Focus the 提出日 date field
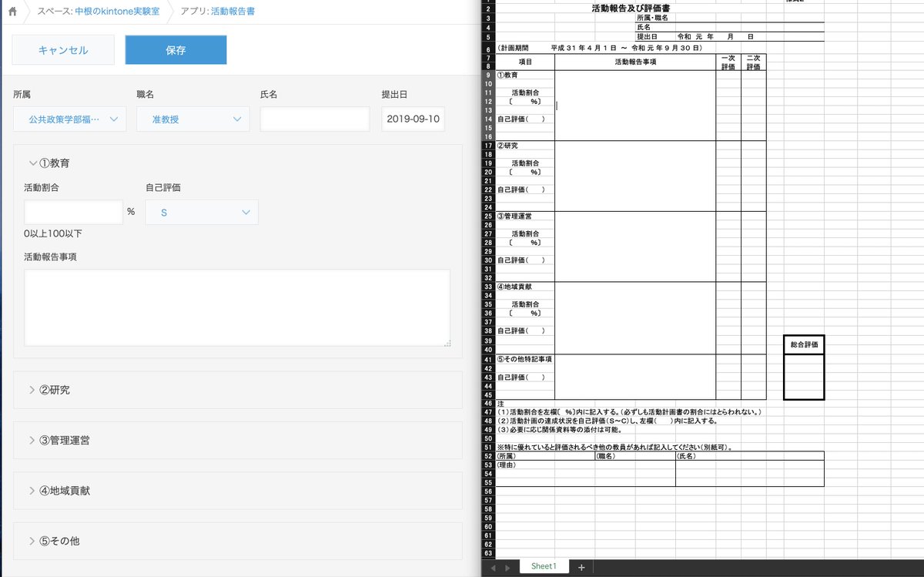The height and width of the screenshot is (577, 924). click(x=413, y=119)
